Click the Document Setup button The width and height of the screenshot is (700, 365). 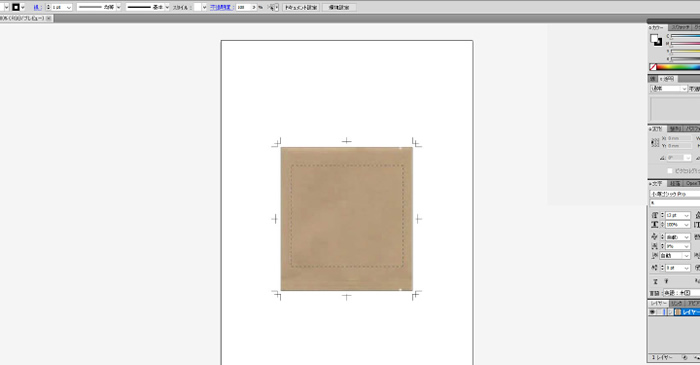301,7
